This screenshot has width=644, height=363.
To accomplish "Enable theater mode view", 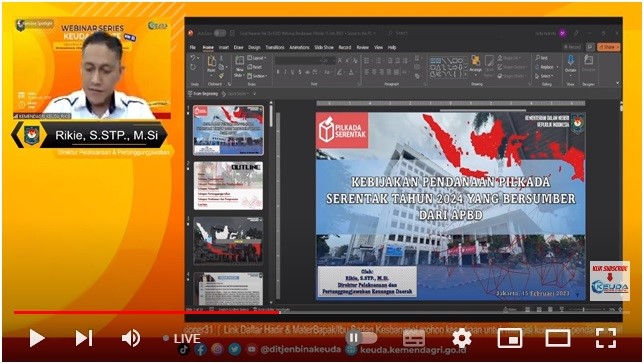I will tap(558, 339).
